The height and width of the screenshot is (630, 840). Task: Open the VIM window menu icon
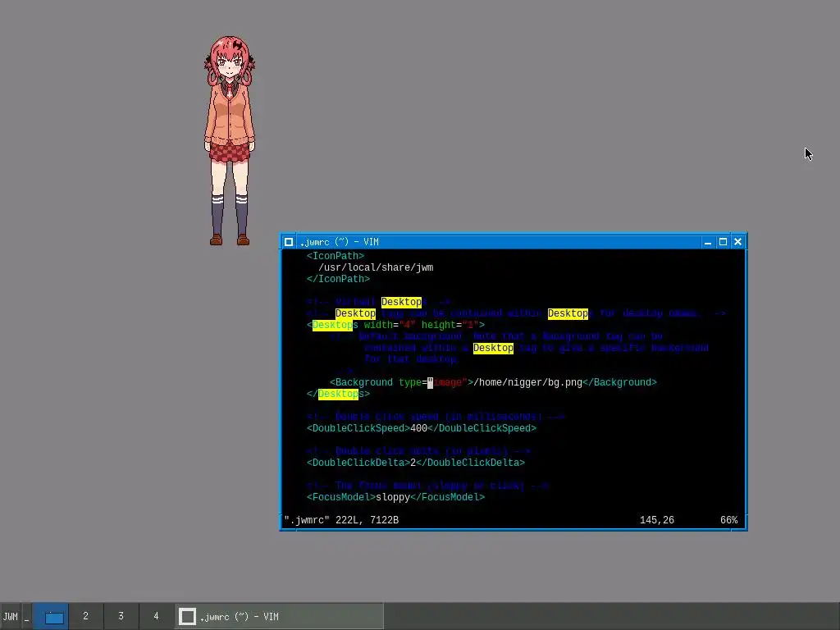coord(289,242)
